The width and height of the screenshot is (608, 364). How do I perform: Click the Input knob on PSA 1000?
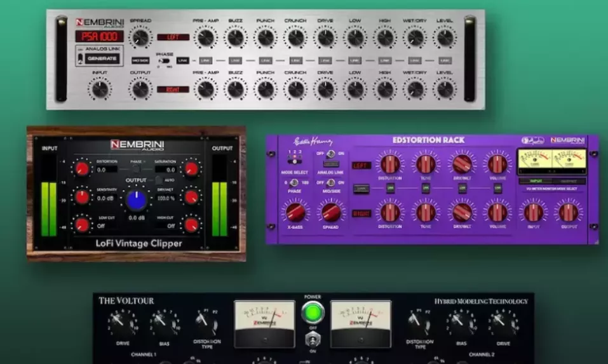point(100,90)
